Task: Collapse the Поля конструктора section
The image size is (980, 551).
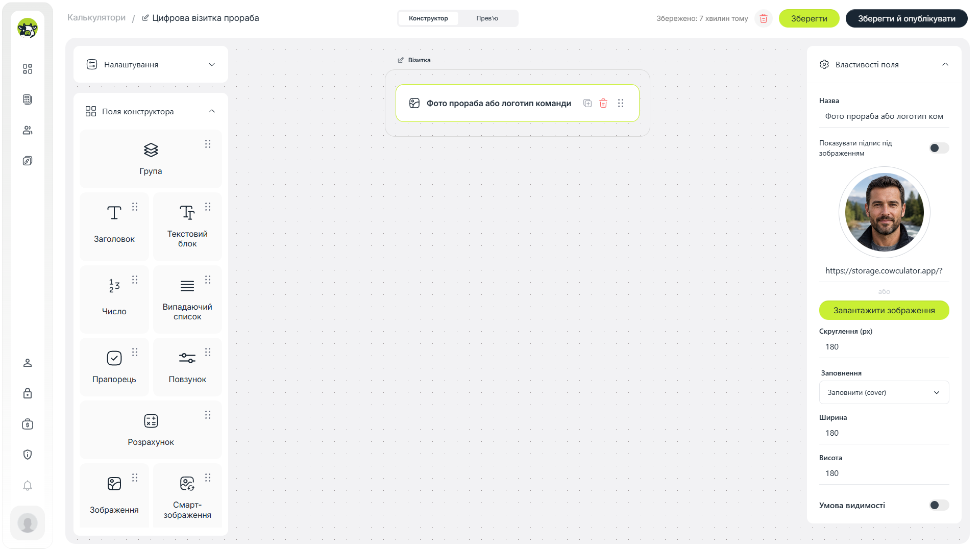Action: coord(212,111)
